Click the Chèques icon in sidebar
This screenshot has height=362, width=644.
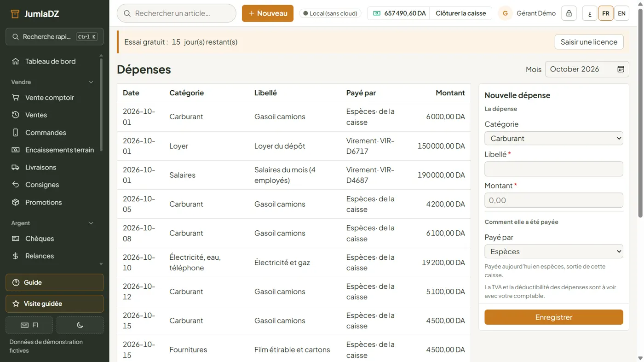(16, 239)
